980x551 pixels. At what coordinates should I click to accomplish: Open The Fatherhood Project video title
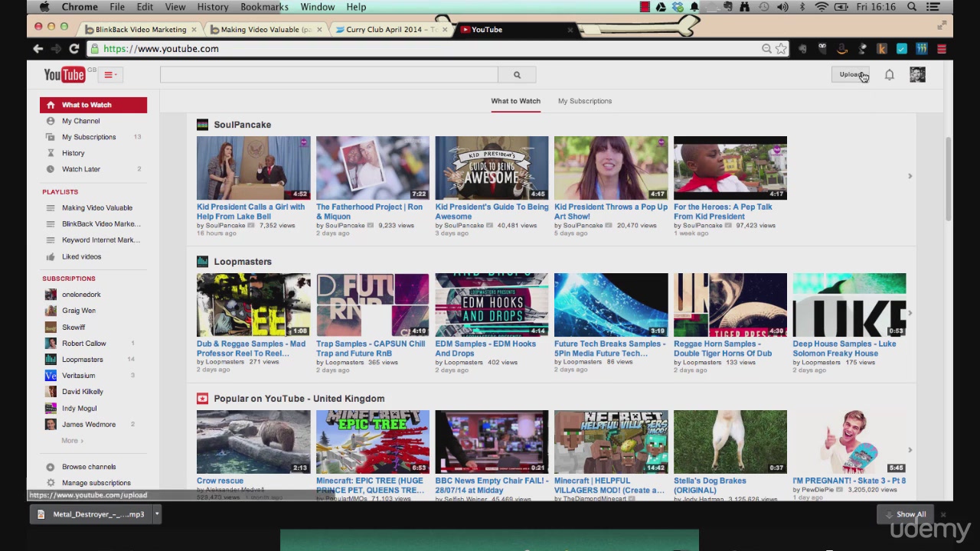point(369,212)
